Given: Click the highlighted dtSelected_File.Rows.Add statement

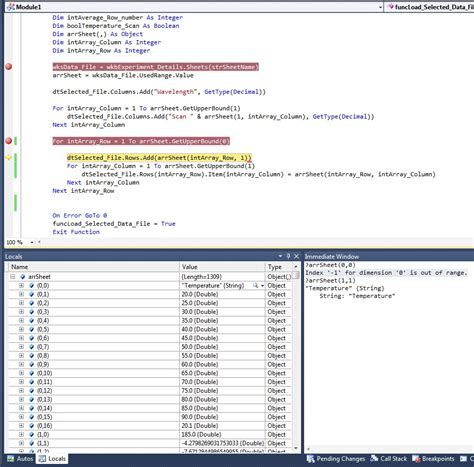Looking at the screenshot, I should coord(159,158).
